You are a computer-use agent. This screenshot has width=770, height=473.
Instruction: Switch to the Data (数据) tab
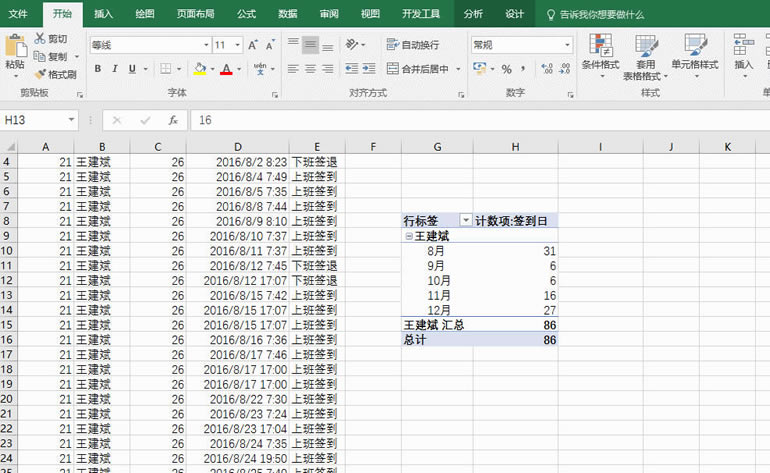(x=287, y=14)
